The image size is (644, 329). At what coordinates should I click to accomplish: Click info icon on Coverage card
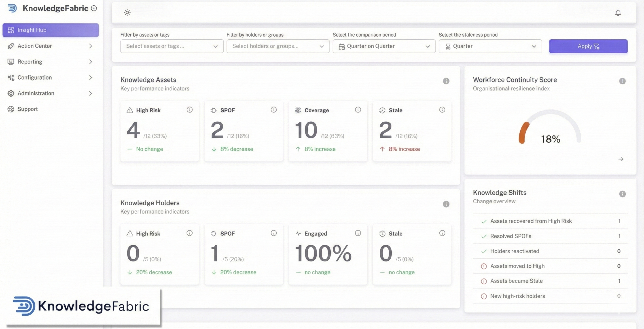pyautogui.click(x=358, y=110)
